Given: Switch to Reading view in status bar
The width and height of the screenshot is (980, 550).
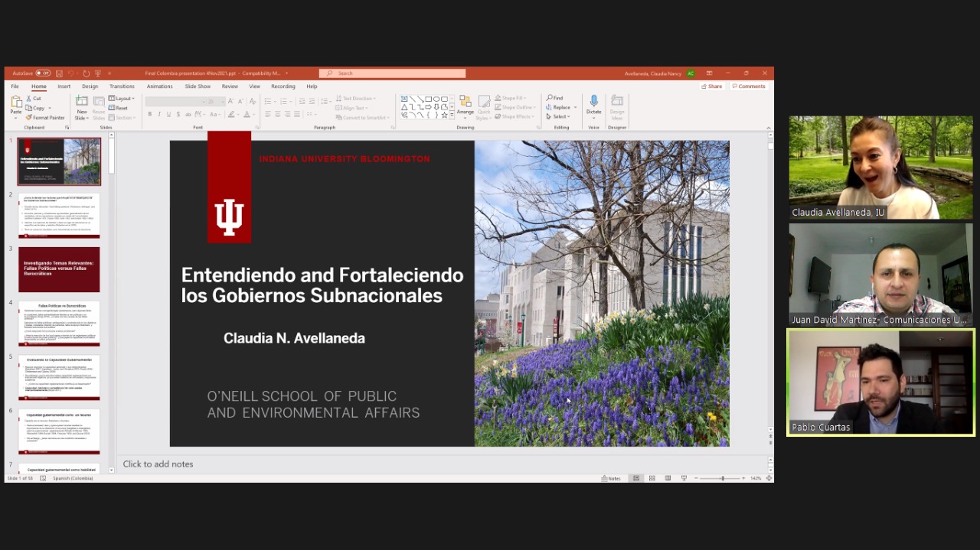Looking at the screenshot, I should (668, 478).
